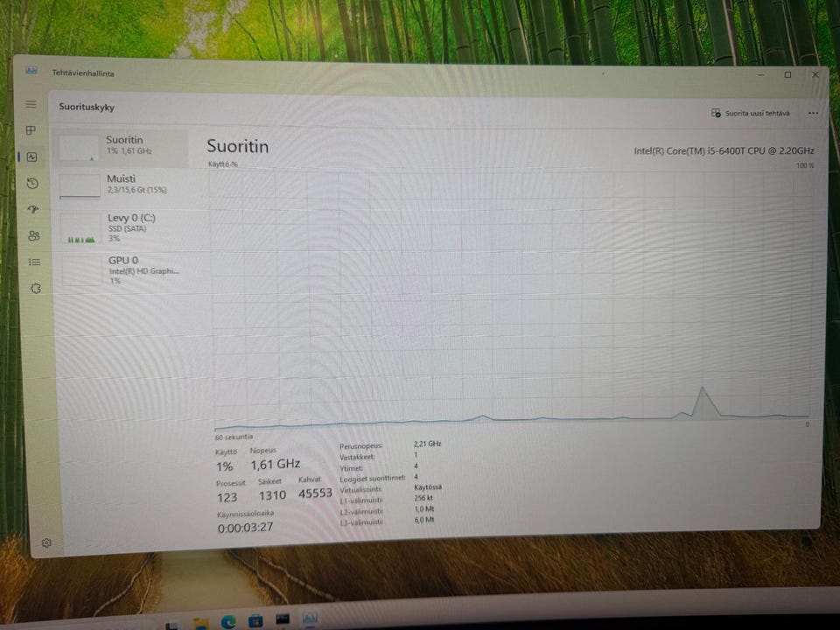The image size is (840, 630).
Task: Click the '1,61 GHz' speed value
Action: pos(276,464)
